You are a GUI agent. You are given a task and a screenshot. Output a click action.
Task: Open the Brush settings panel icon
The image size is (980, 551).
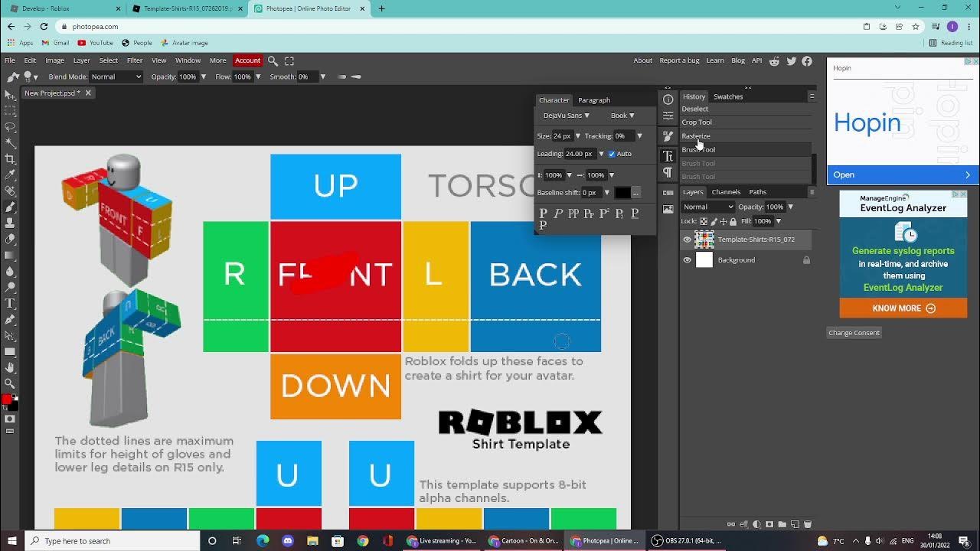(x=668, y=135)
